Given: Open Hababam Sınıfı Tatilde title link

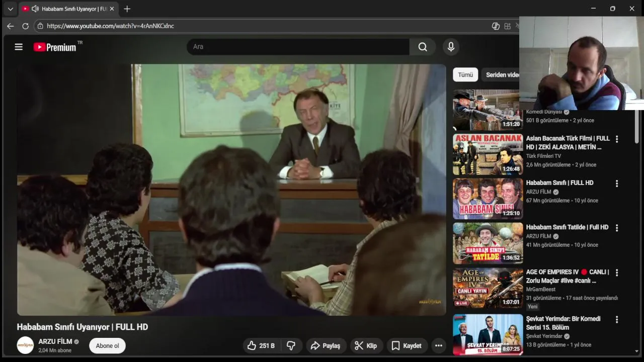Looking at the screenshot, I should coord(567,227).
